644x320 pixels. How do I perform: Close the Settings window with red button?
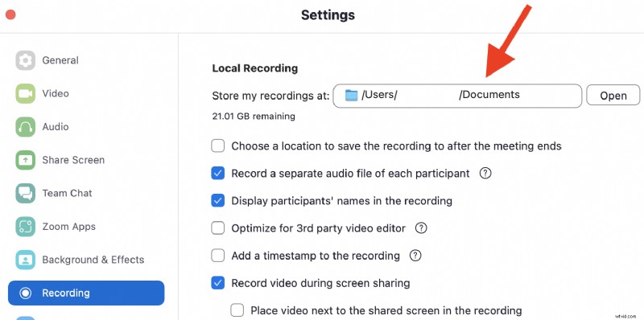10,14
